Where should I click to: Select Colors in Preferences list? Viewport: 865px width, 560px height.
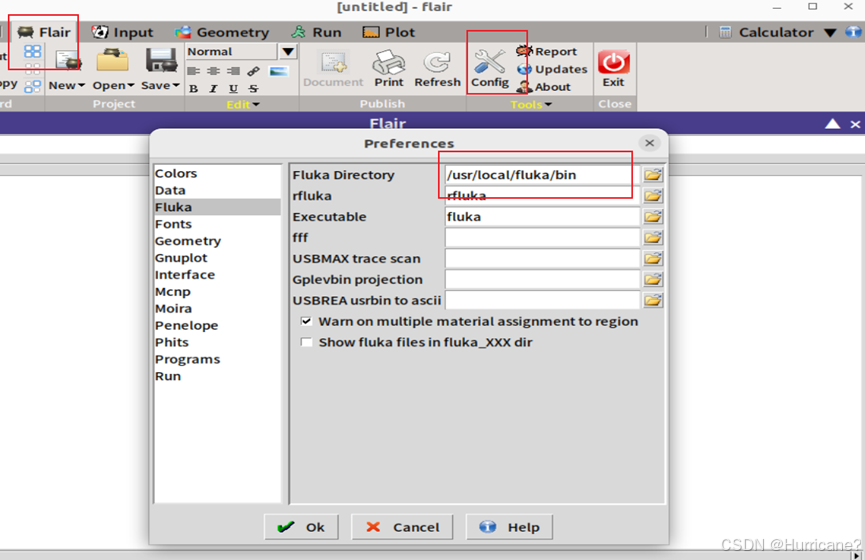[x=217, y=173]
